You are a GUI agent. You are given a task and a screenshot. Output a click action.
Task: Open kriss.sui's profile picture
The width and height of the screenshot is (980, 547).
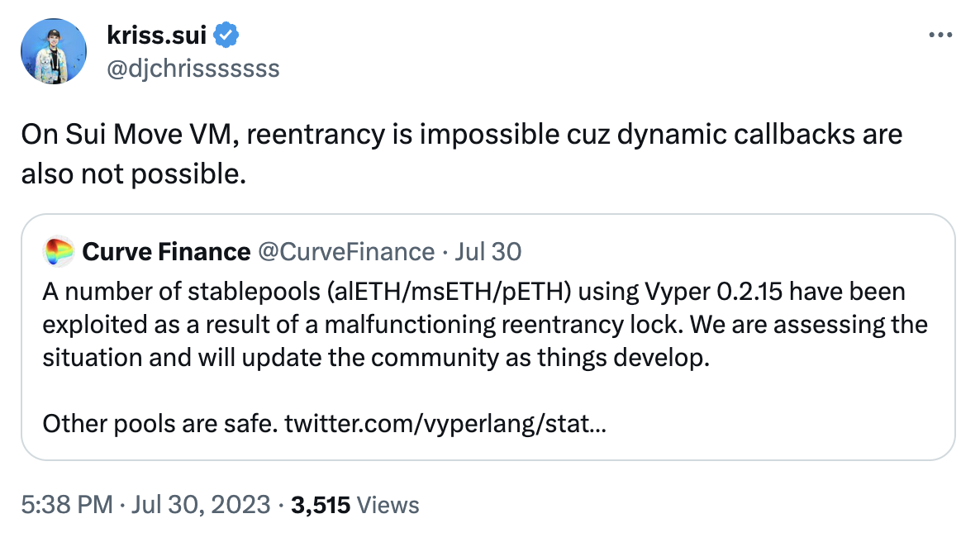tap(53, 51)
